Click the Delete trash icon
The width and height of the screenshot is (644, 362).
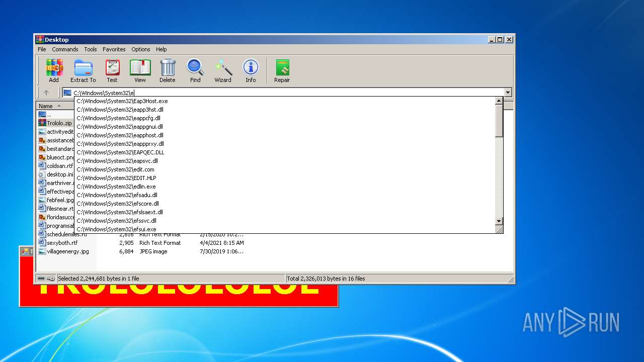[168, 70]
